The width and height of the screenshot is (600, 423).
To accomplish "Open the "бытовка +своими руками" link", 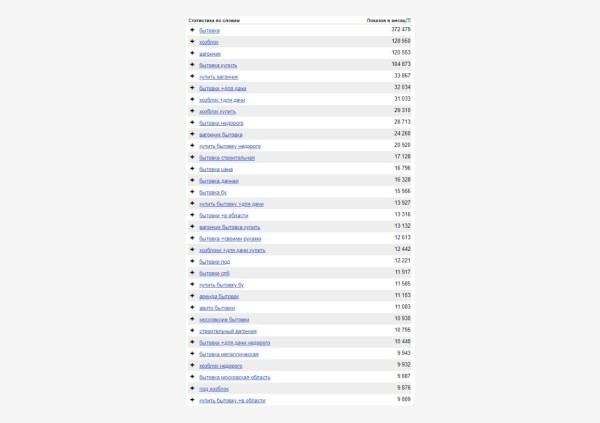I will point(229,238).
